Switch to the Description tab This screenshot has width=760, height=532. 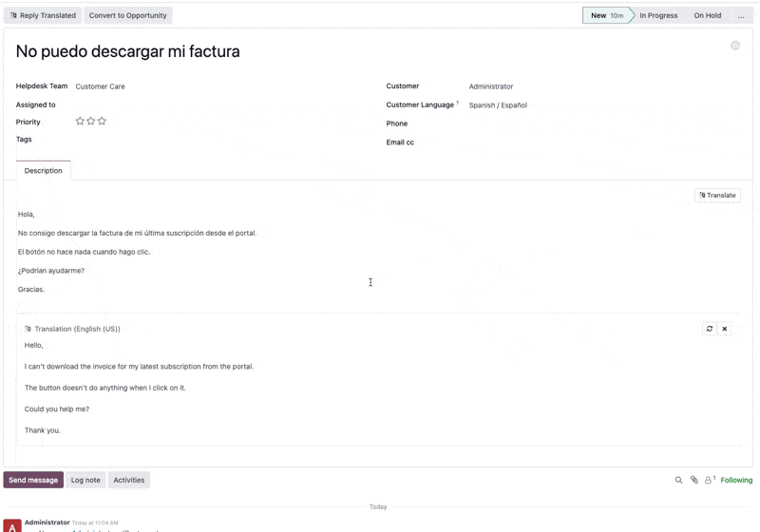click(x=44, y=171)
